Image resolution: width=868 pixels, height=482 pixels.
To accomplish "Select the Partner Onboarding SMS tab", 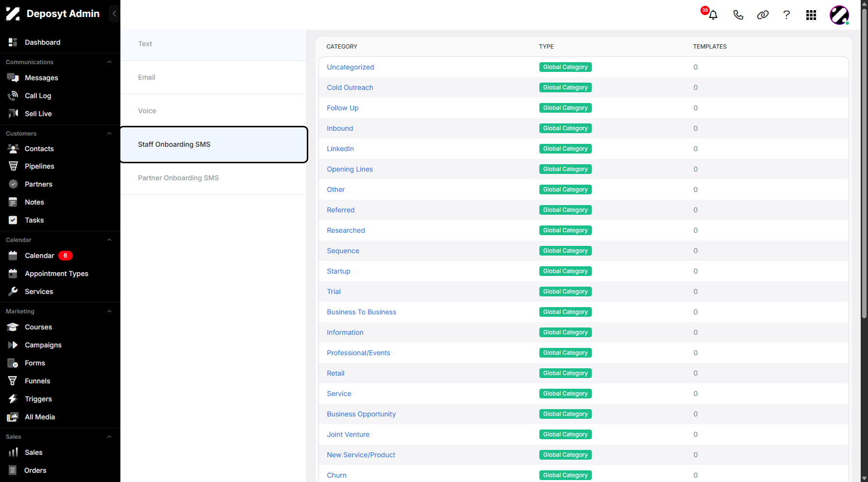I will [214, 178].
